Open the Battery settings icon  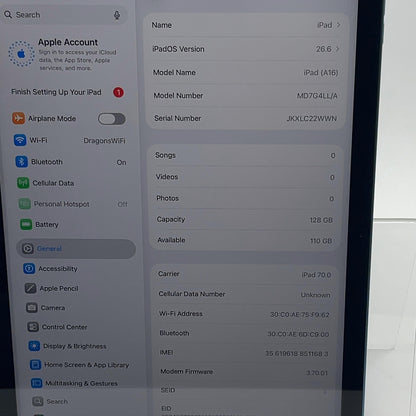(26, 224)
